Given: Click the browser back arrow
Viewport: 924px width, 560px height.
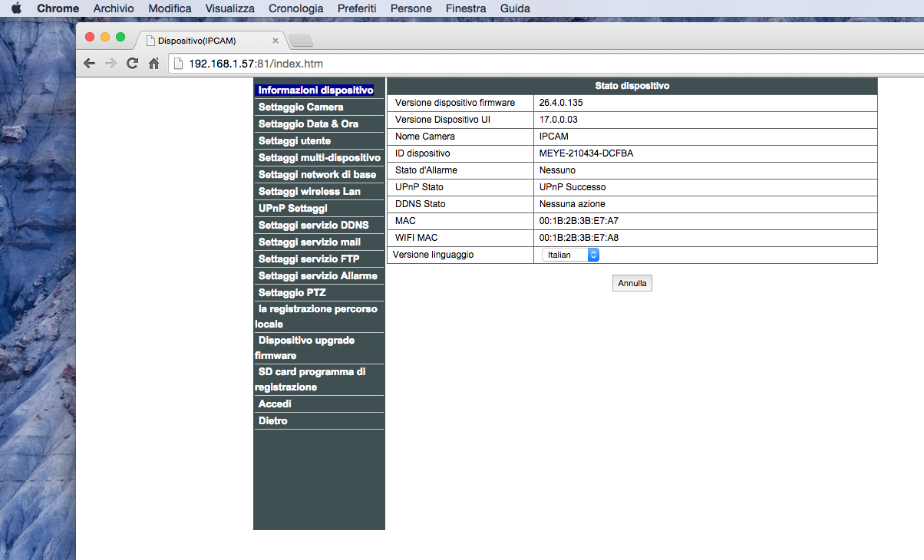Looking at the screenshot, I should pos(90,64).
